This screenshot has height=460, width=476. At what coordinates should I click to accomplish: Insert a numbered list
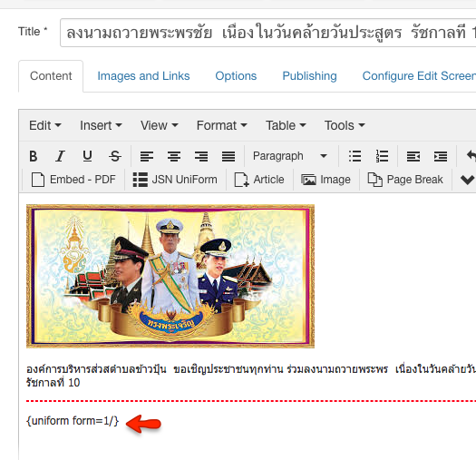[x=383, y=156]
